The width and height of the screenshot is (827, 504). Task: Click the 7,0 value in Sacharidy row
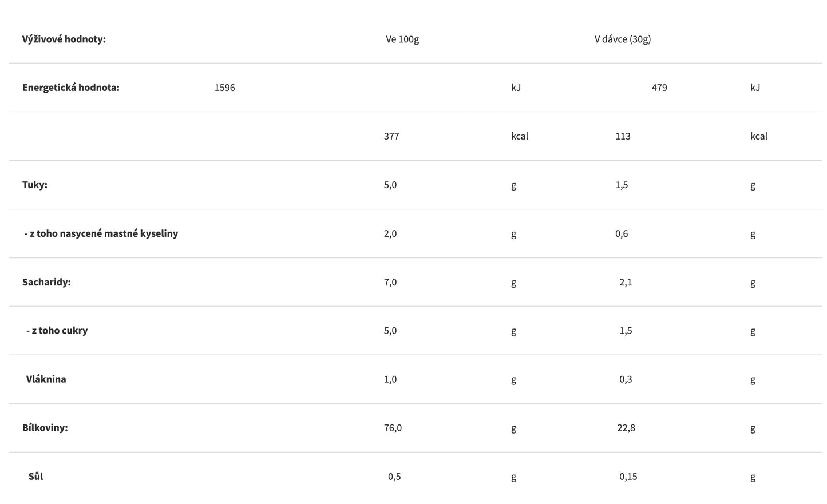pyautogui.click(x=390, y=282)
